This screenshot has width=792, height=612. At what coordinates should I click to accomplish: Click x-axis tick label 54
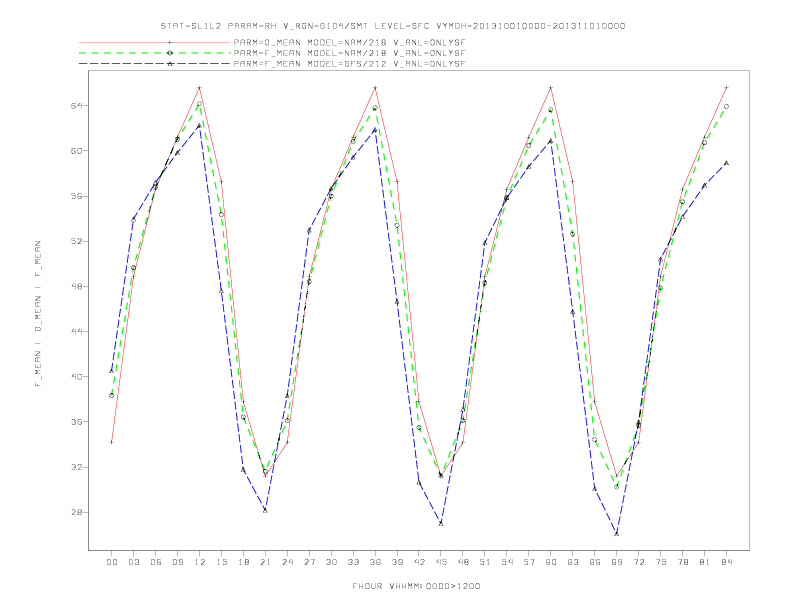507,562
